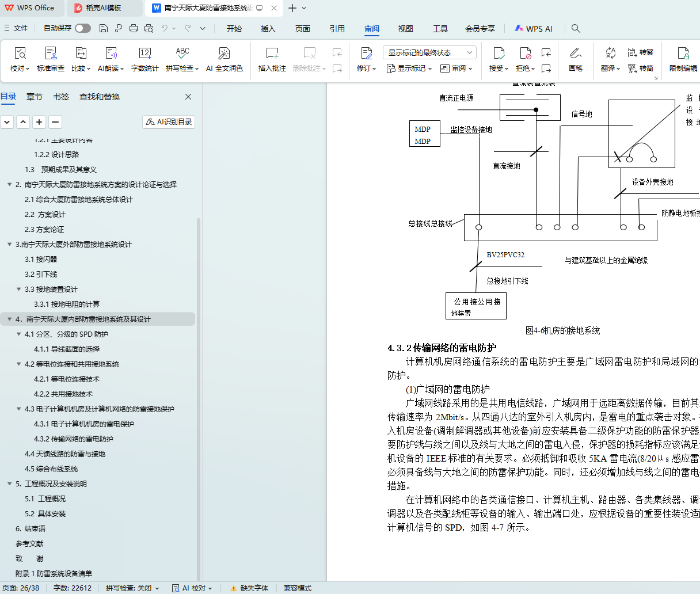Toggle the 自动保存 autosave switch

[83, 28]
